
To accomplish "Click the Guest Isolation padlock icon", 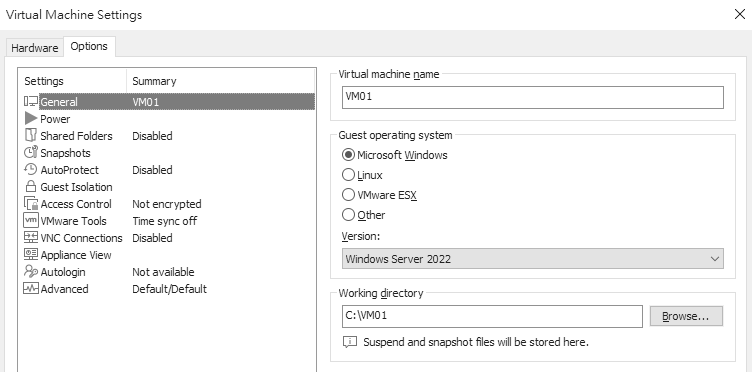I will pos(31,186).
